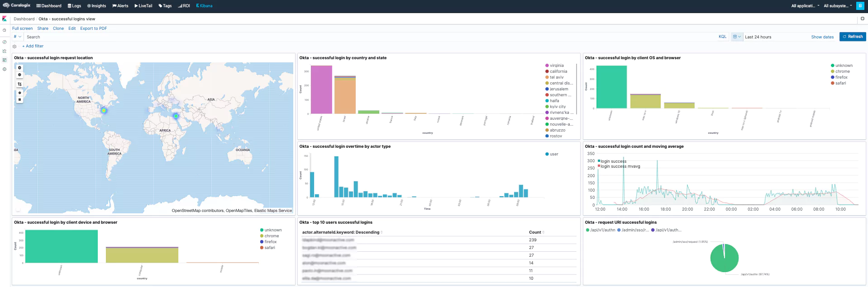
Task: Sort by Count column sort icon
Action: 543,232
